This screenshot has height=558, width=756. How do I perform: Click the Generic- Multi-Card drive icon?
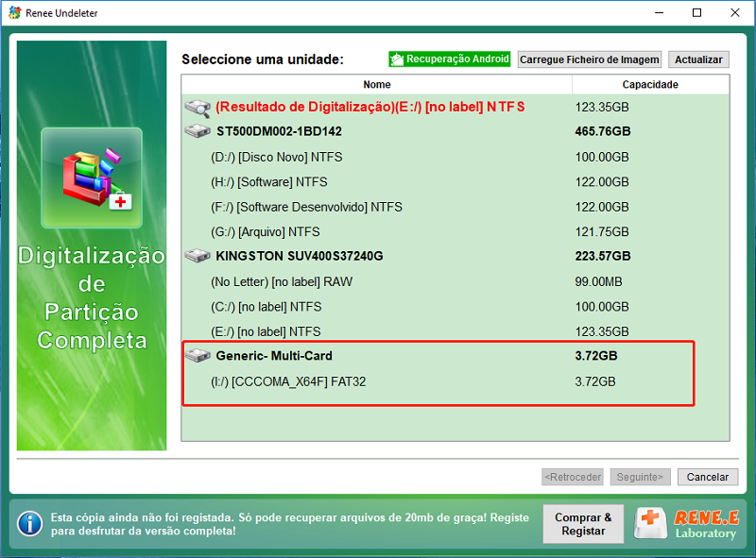(x=198, y=356)
